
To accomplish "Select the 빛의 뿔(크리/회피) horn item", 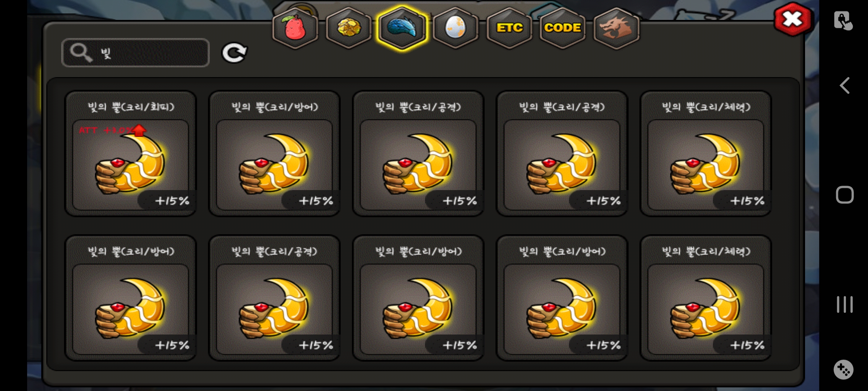I will [131, 154].
